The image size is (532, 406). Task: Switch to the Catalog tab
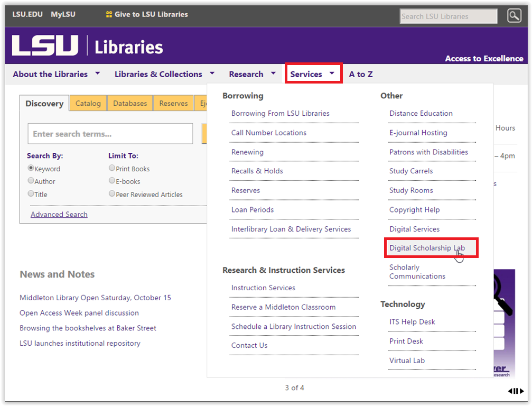tap(88, 103)
